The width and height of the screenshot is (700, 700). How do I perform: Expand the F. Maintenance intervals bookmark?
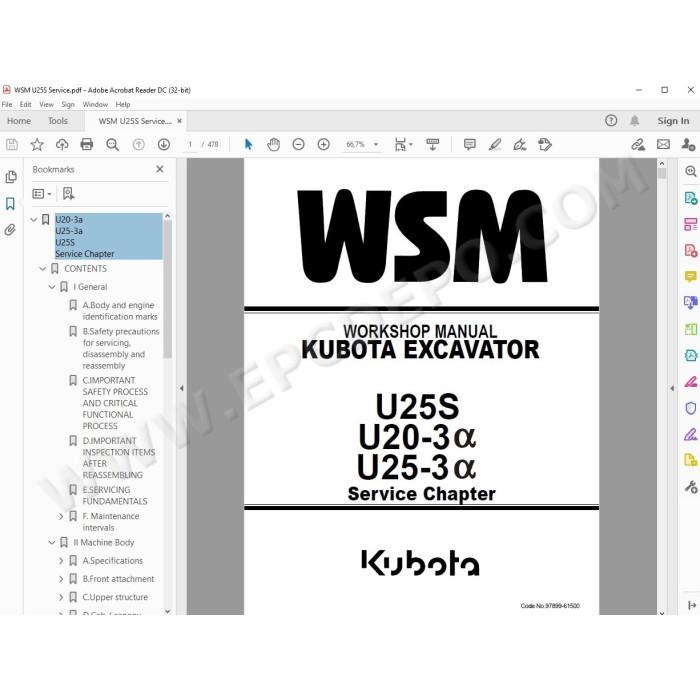[x=61, y=517]
